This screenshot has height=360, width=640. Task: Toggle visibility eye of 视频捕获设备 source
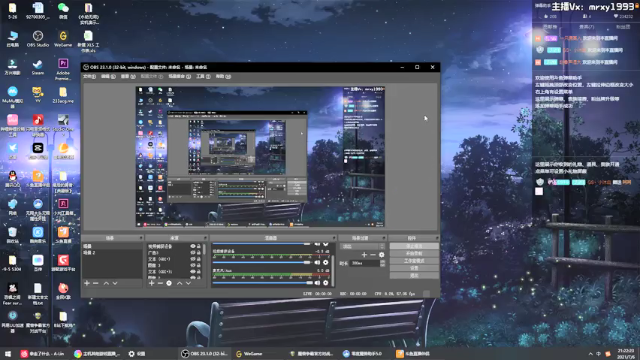[193, 247]
